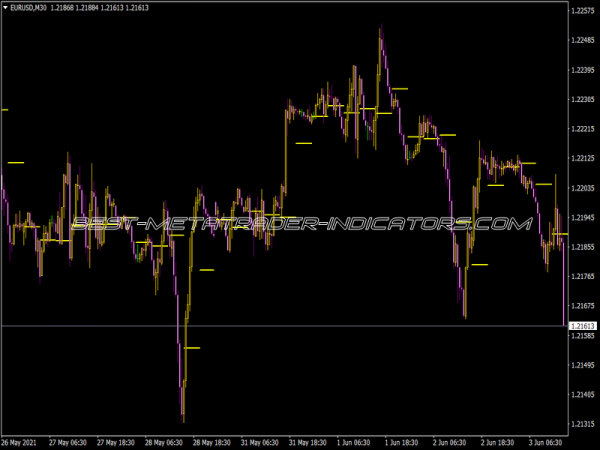This screenshot has height=450, width=600.
Task: Click the triangle arrow beside EURUSD,M30
Action: pos(5,9)
